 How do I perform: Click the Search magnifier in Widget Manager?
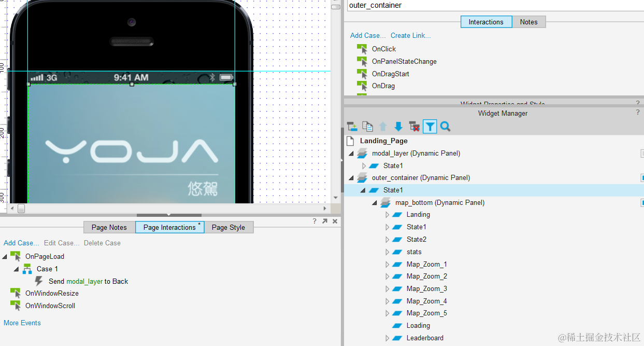(x=445, y=126)
